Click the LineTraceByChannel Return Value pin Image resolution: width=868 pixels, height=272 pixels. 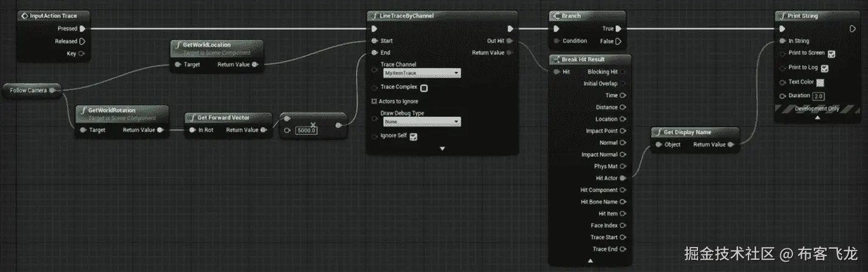tap(509, 52)
